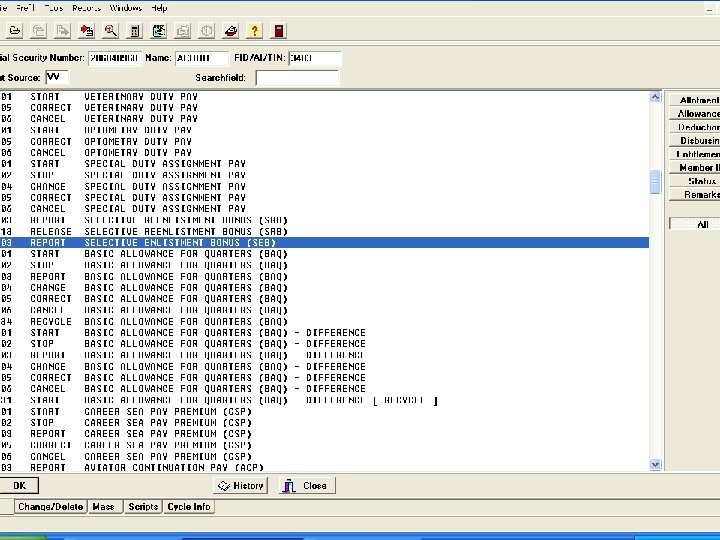Viewport: 720px width, 540px height.
Task: Click the Status side button
Action: point(695,181)
